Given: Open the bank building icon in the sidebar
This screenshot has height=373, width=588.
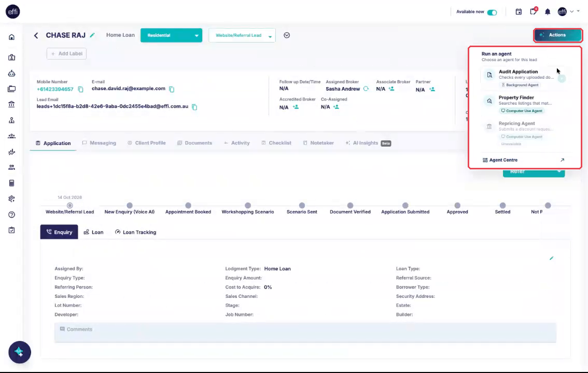Looking at the screenshot, I should tap(11, 105).
